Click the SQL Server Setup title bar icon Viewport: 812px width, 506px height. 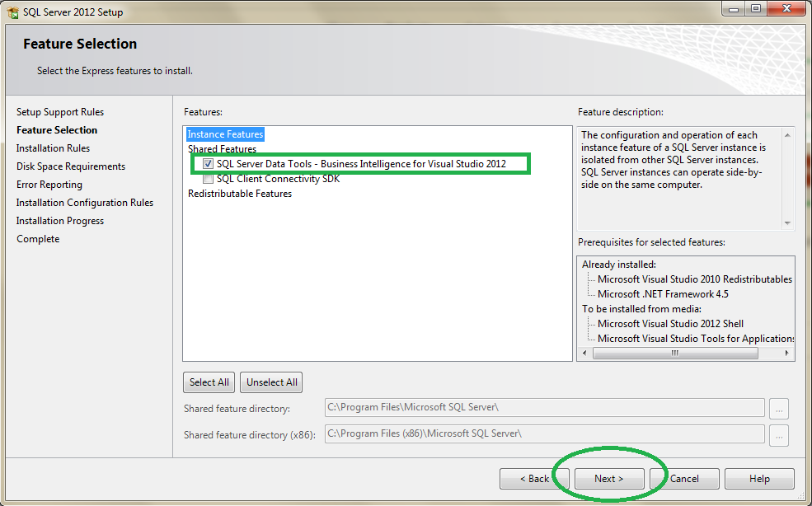point(13,12)
